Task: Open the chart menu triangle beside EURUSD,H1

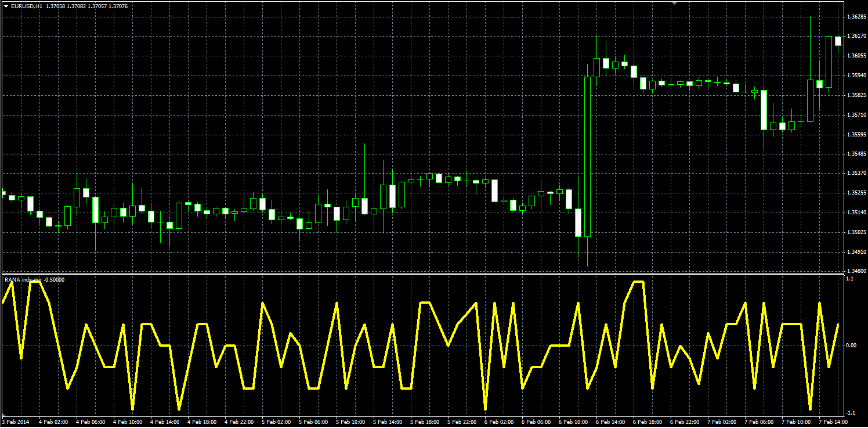Action: 6,6
